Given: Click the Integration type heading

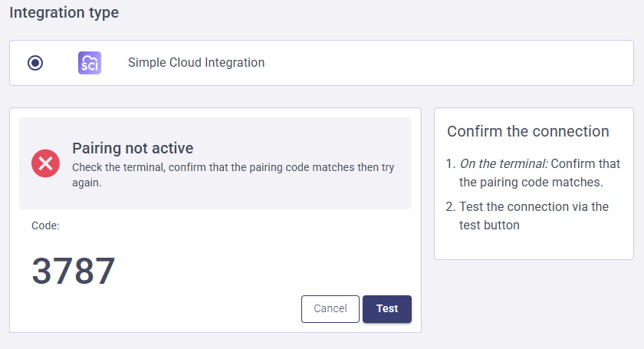Looking at the screenshot, I should [x=64, y=13].
